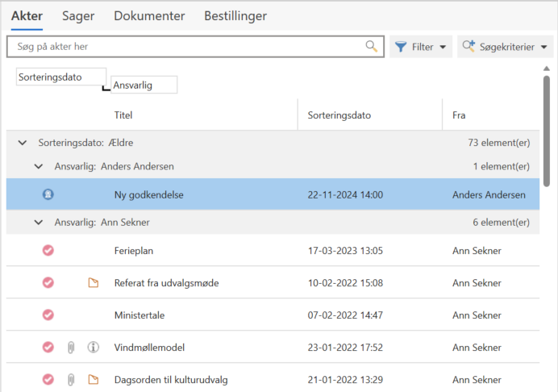The image size is (558, 392).
Task: Click the paperclip icon on Dagsorden til kulturudvalg
Action: (x=71, y=380)
